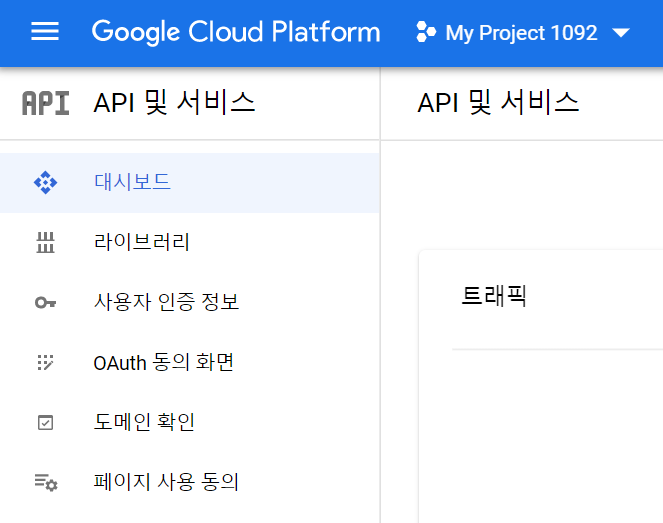Click the sidebar API 및 서비스 title
663x523 pixels.
tap(174, 103)
